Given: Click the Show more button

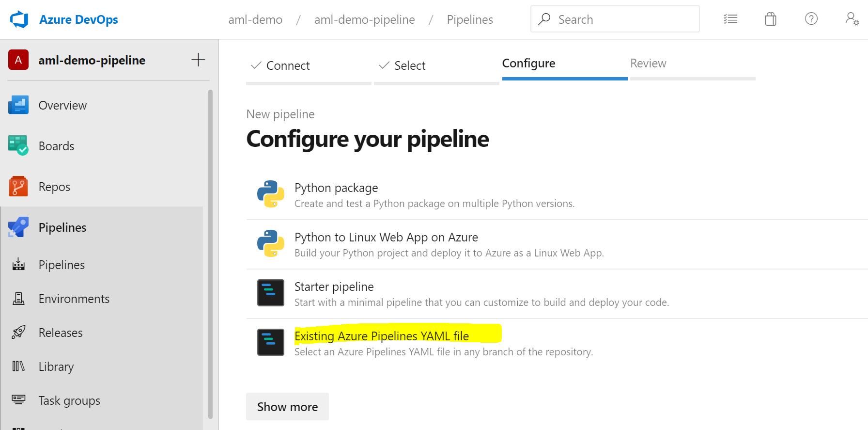Looking at the screenshot, I should (x=287, y=407).
